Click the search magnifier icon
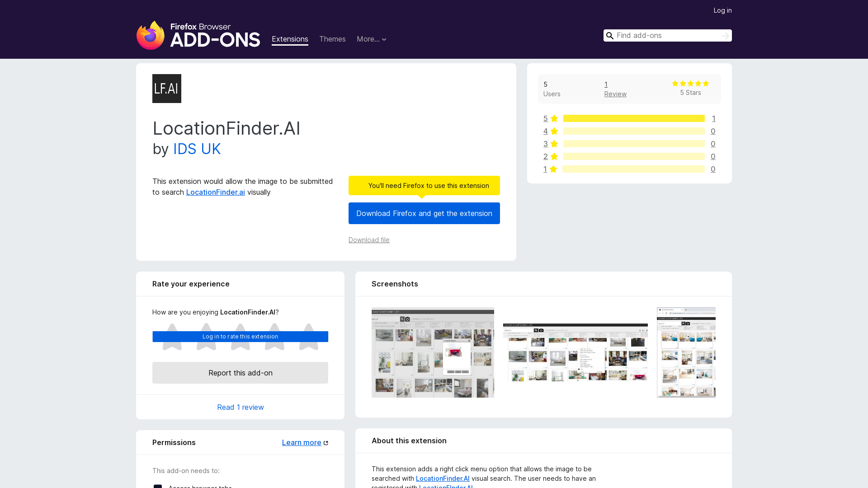 click(x=610, y=36)
